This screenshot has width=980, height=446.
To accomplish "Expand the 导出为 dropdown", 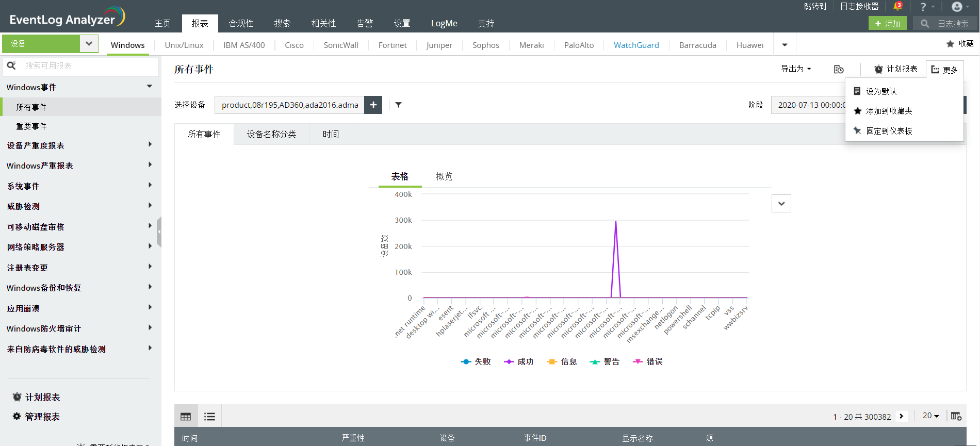I will click(x=796, y=69).
